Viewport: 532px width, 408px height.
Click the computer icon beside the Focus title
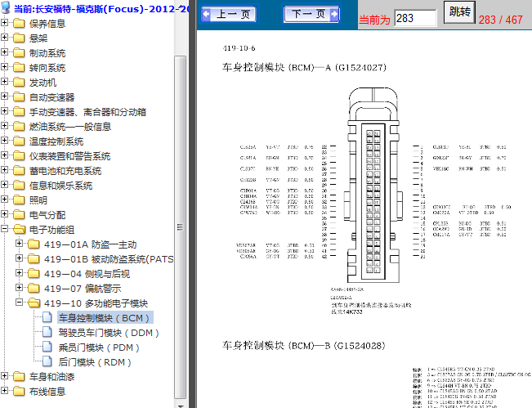click(x=5, y=7)
